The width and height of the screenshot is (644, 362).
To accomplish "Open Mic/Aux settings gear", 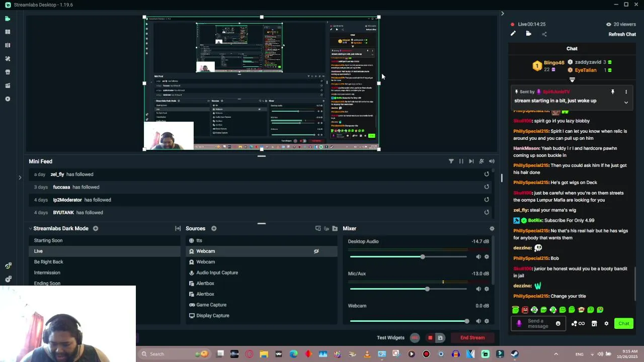I will pos(487,289).
